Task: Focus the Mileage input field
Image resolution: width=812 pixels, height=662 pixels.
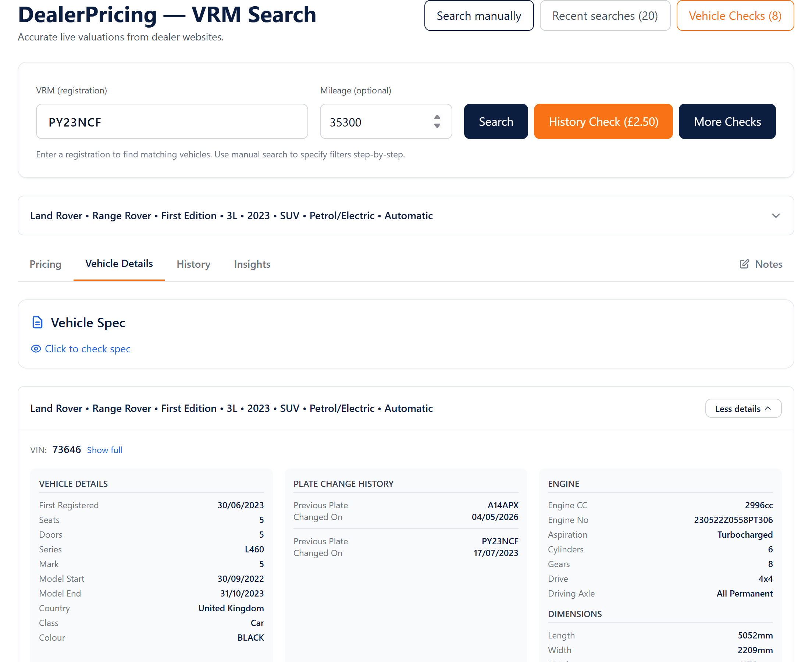Action: click(386, 121)
